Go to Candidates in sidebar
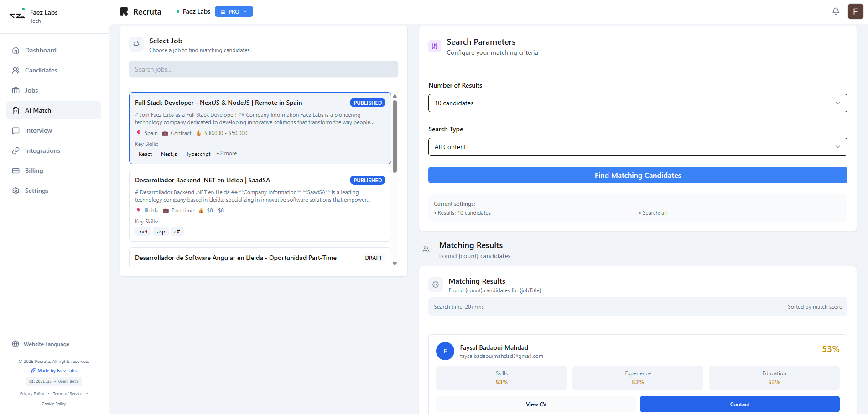The image size is (868, 414). pyautogui.click(x=41, y=70)
